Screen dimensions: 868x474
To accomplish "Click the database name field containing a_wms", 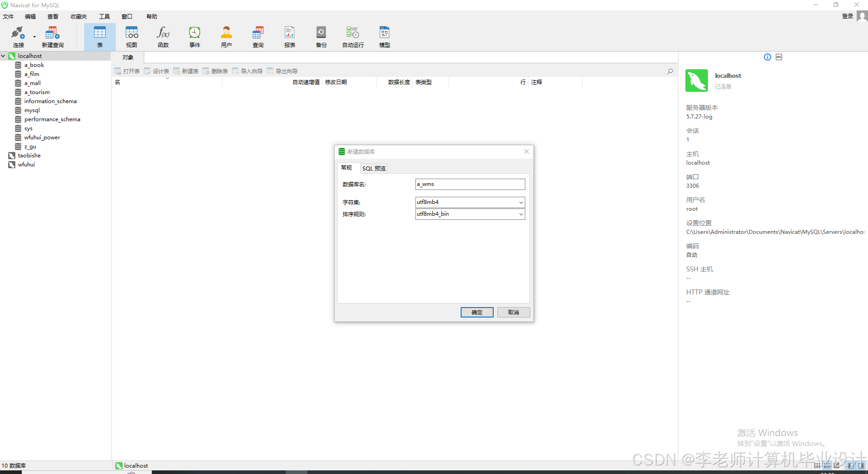I will pyautogui.click(x=470, y=184).
